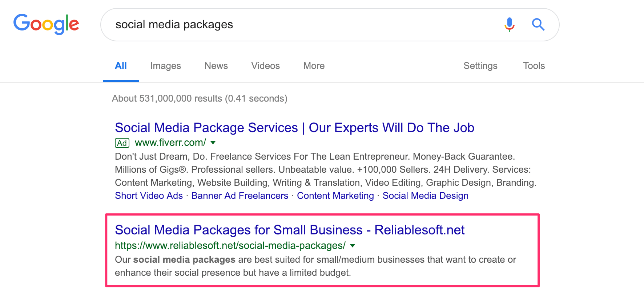Follow the Banner Ad Freelancers sitelink
This screenshot has height=291, width=644.
pyautogui.click(x=240, y=196)
